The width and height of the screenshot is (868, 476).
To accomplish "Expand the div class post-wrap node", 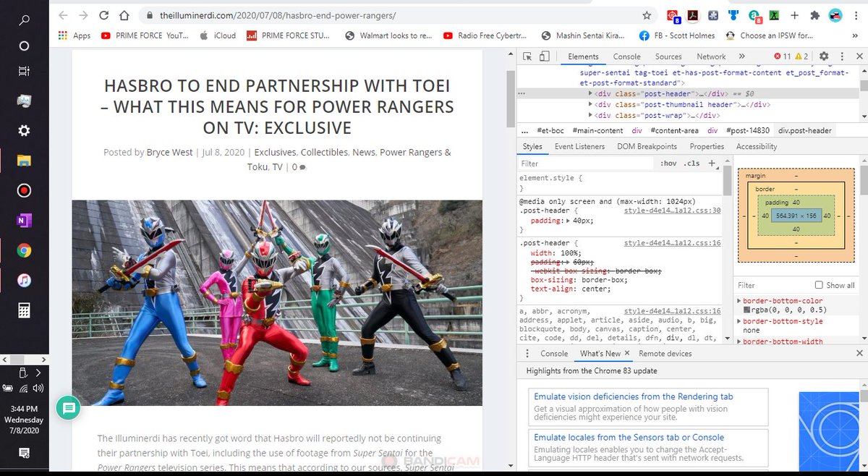I will point(592,116).
